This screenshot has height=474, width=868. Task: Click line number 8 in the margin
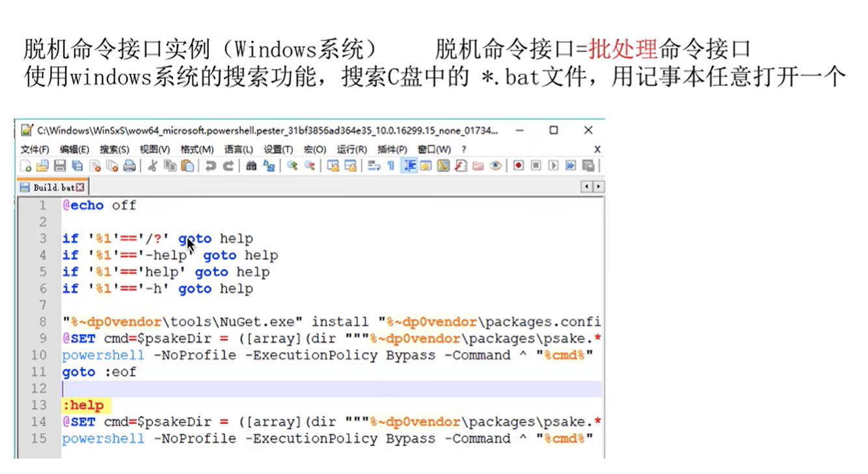click(x=42, y=322)
